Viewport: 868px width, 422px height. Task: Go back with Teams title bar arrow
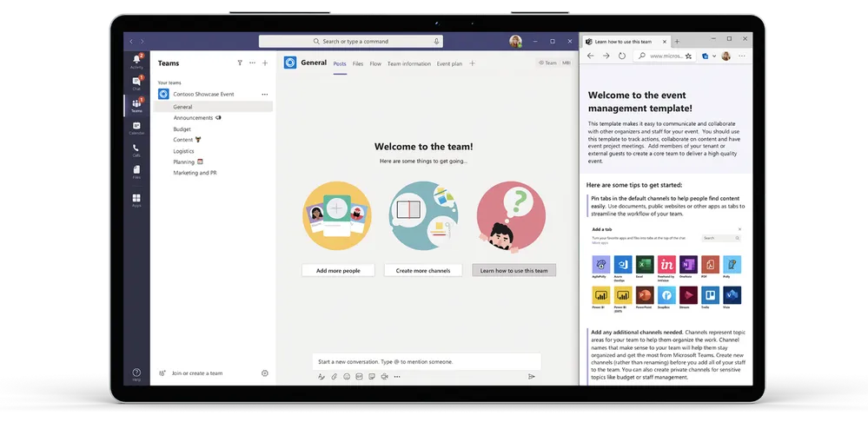(x=131, y=42)
